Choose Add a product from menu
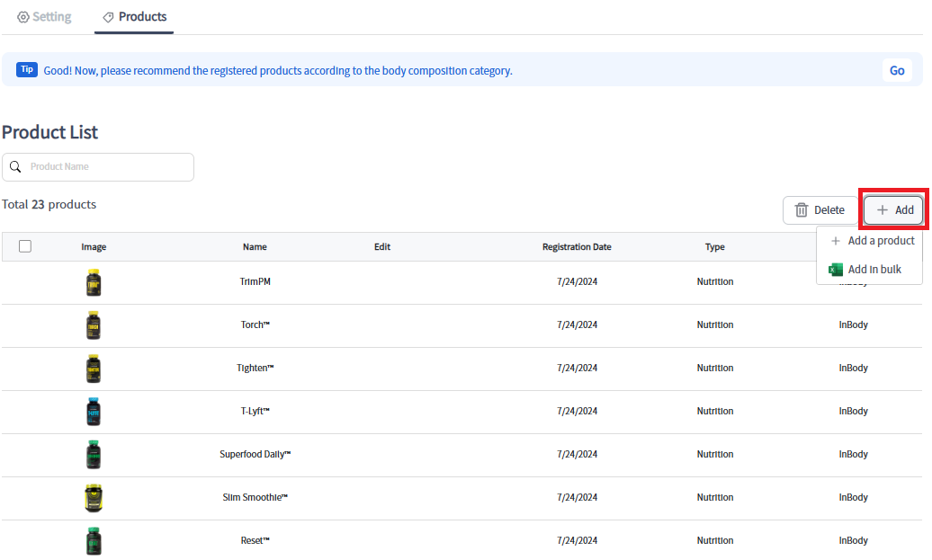The height and width of the screenshot is (560, 932). [872, 241]
